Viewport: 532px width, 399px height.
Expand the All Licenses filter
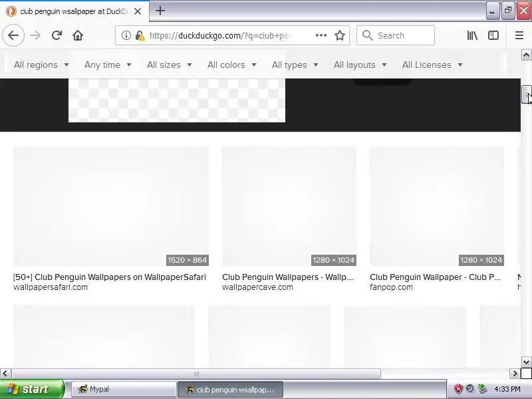tap(432, 65)
